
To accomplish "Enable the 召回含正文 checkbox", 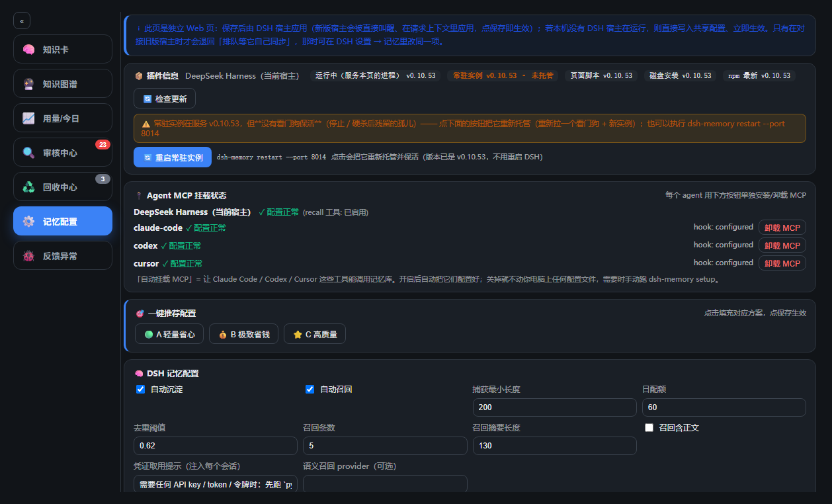I will click(x=649, y=427).
